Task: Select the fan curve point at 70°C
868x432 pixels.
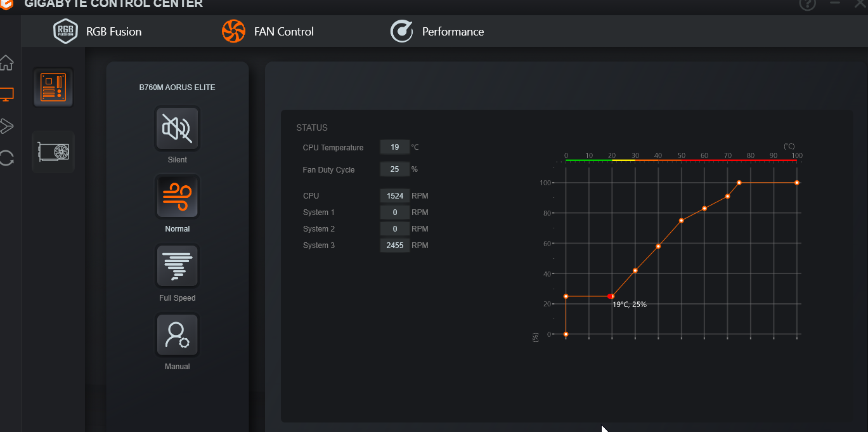Action: click(x=727, y=197)
